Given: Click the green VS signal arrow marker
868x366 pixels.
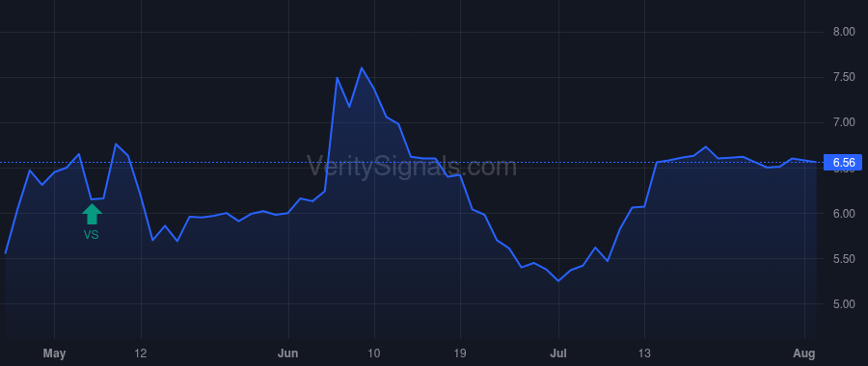Looking at the screenshot, I should pos(92,214).
